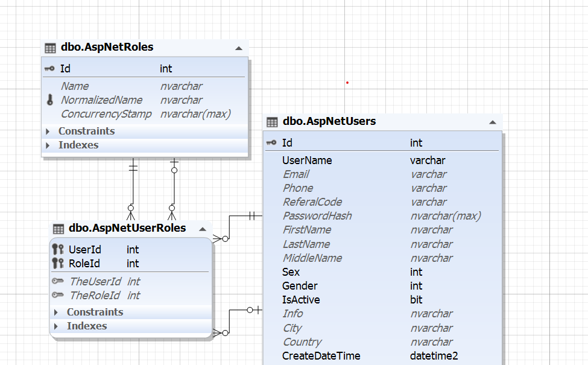Image resolution: width=588 pixels, height=365 pixels.
Task: Click the foreign key icon beside TheRoleId
Action: pos(58,295)
